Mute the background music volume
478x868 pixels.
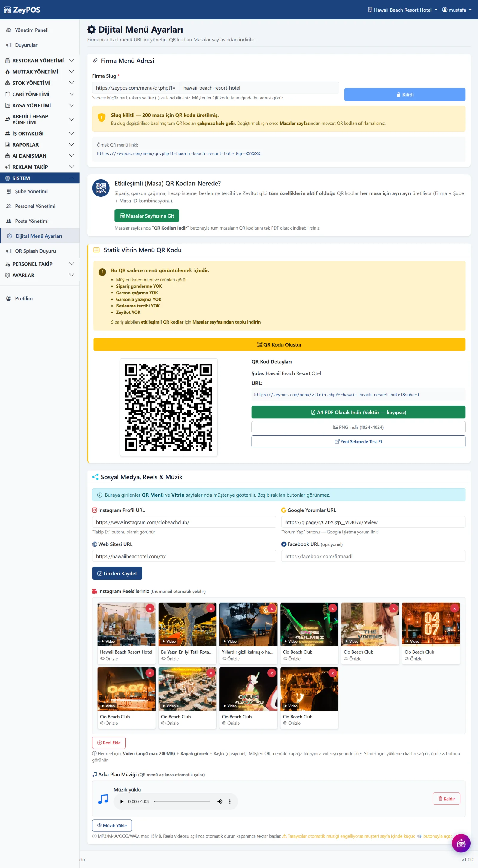[x=220, y=801]
